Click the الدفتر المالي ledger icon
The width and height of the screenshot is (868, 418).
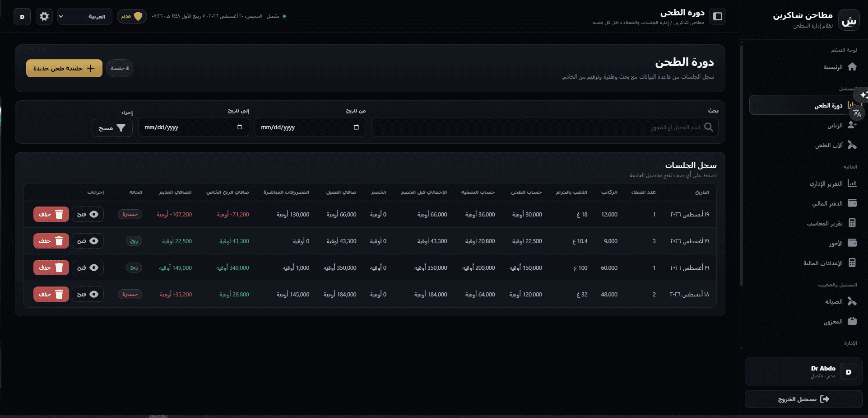click(x=852, y=203)
